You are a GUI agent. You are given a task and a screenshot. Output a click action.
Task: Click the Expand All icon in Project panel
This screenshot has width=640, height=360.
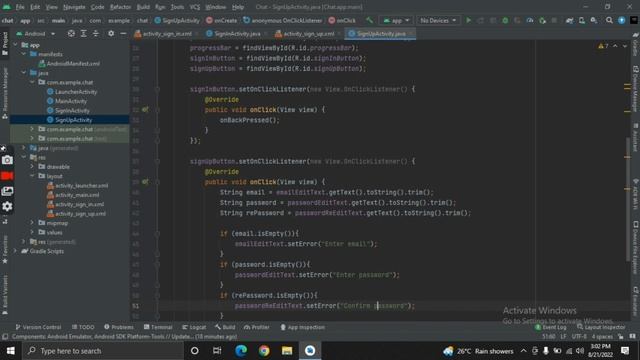(83, 34)
